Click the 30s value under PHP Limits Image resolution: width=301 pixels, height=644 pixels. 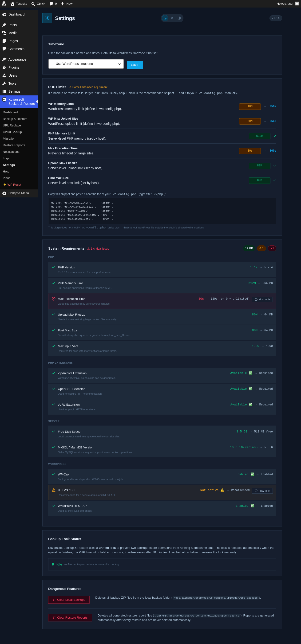[250, 151]
